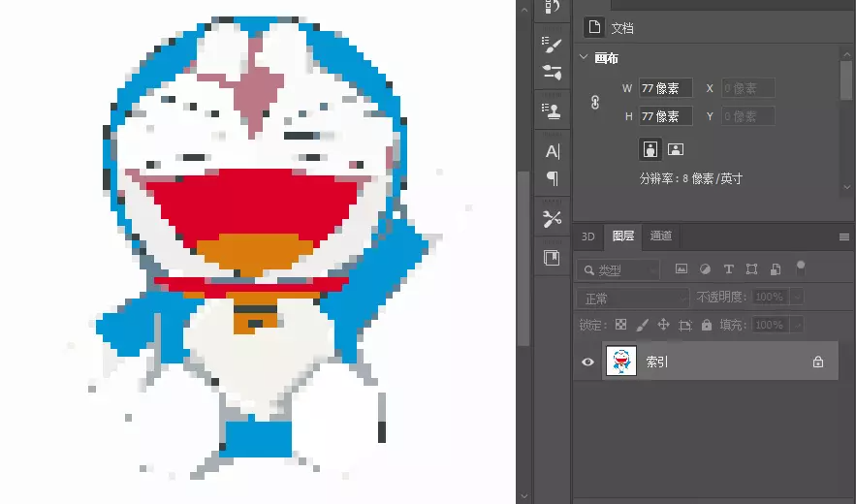Open the Brushes panel icon
The width and height of the screenshot is (856, 504).
point(552,45)
